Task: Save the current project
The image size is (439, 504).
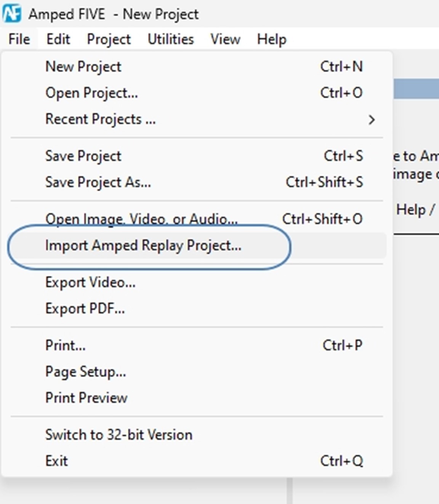Action: [83, 156]
